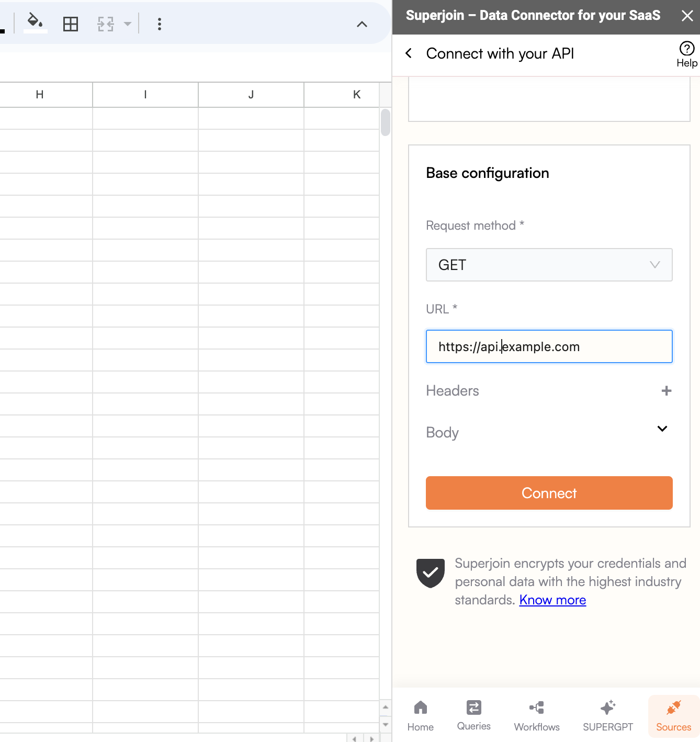Click the horizontal scroll right arrow
The height and width of the screenshot is (742, 700).
click(x=371, y=738)
